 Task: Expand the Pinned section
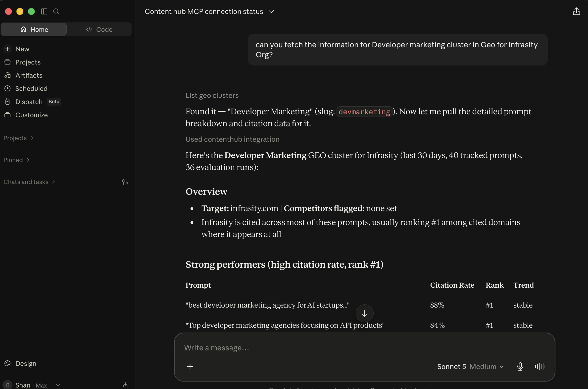(16, 160)
